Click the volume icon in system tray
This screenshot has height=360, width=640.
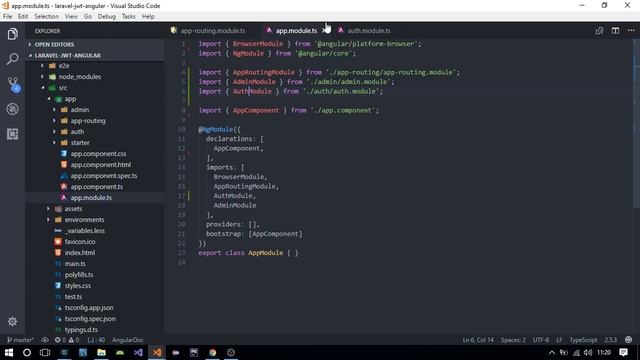588,352
